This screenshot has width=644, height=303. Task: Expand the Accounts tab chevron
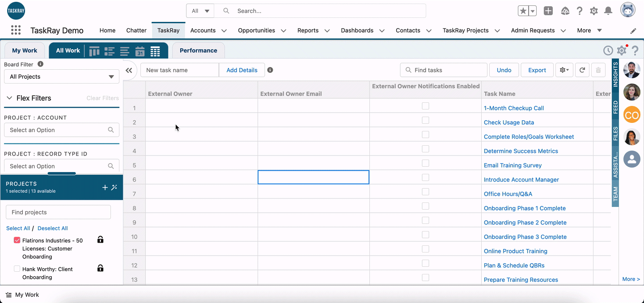pyautogui.click(x=224, y=31)
